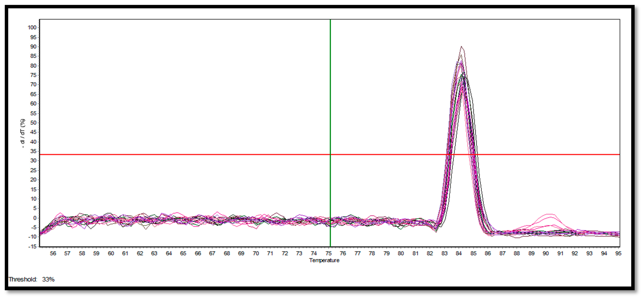Image resolution: width=644 pixels, height=297 pixels.
Task: Click the -dI/dT (%) axis title
Action: coord(23,133)
